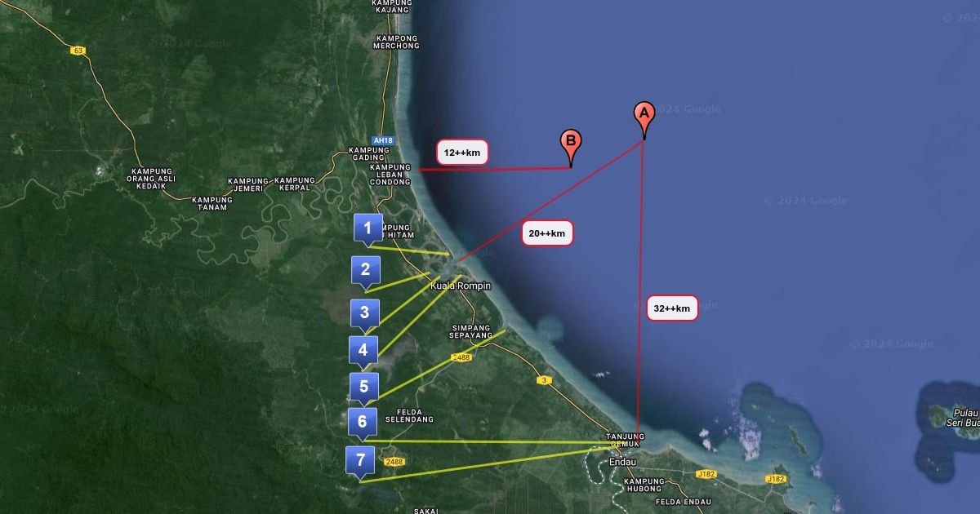Click the Sakai label at bottom
Image resolution: width=980 pixels, height=514 pixels.
click(x=426, y=511)
